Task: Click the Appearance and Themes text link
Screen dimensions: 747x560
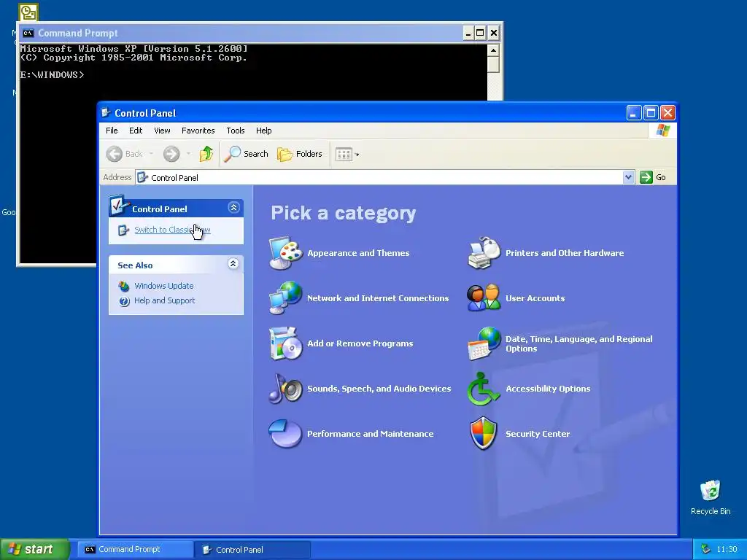Action: pyautogui.click(x=358, y=253)
